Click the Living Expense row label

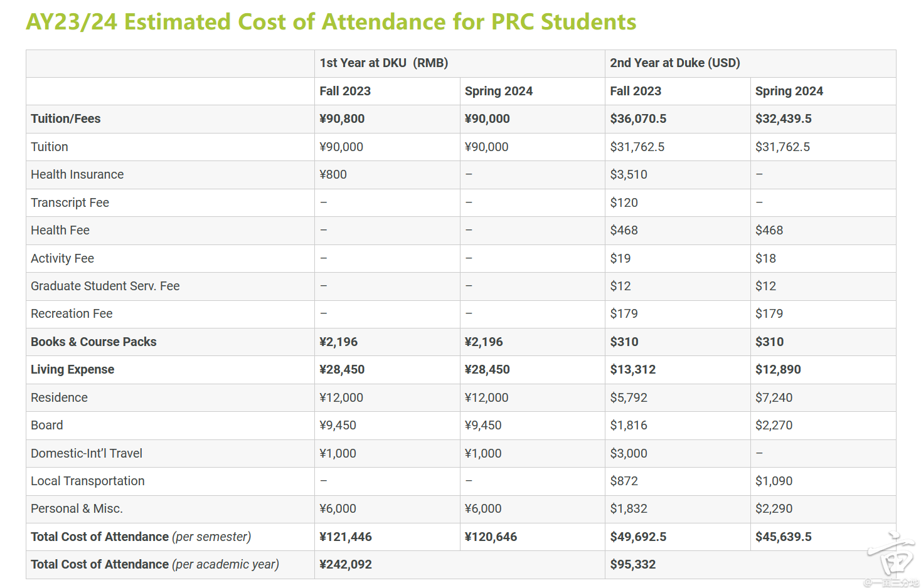coord(72,370)
